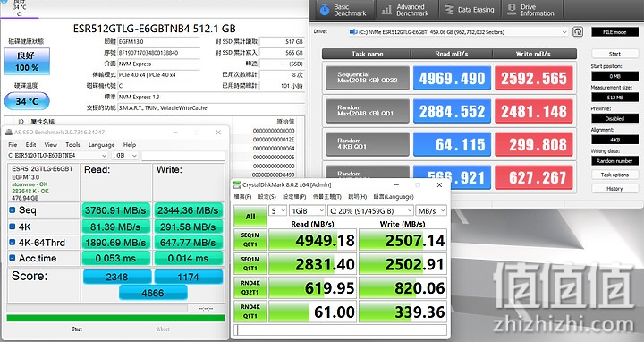Click the TxBENCH Start button

click(614, 54)
